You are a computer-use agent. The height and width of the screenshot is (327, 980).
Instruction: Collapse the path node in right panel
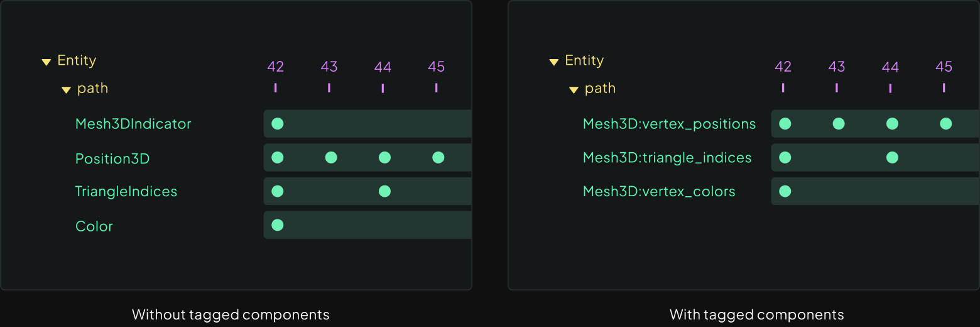[574, 90]
